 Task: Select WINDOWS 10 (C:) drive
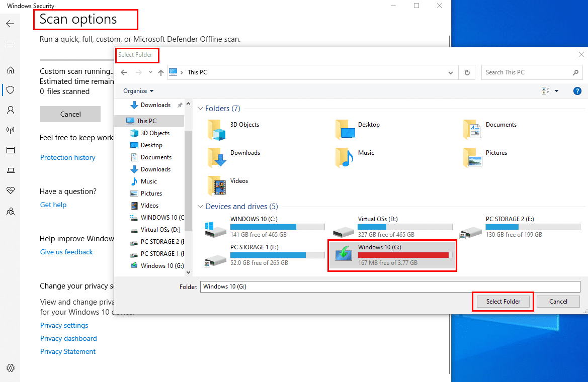[265, 227]
